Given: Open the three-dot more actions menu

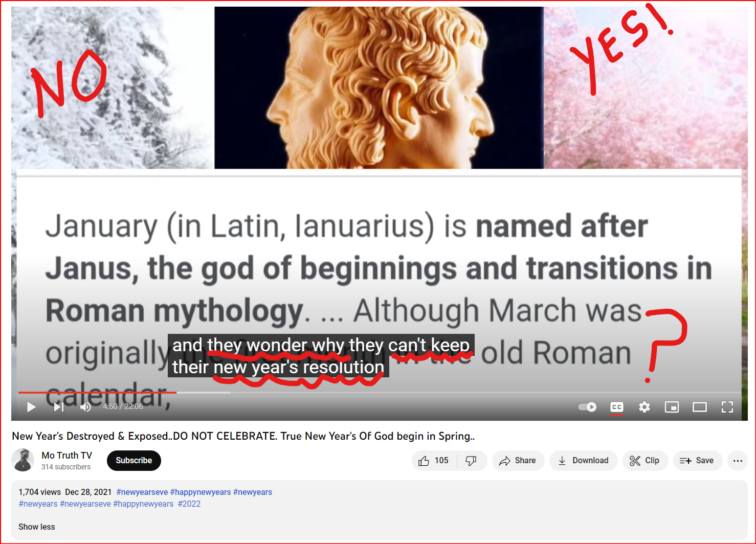Looking at the screenshot, I should [x=738, y=461].
